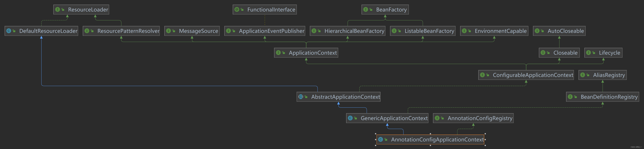Viewport: 644px width, 149px height.
Task: Select the Closeable interface node
Action: tap(559, 53)
